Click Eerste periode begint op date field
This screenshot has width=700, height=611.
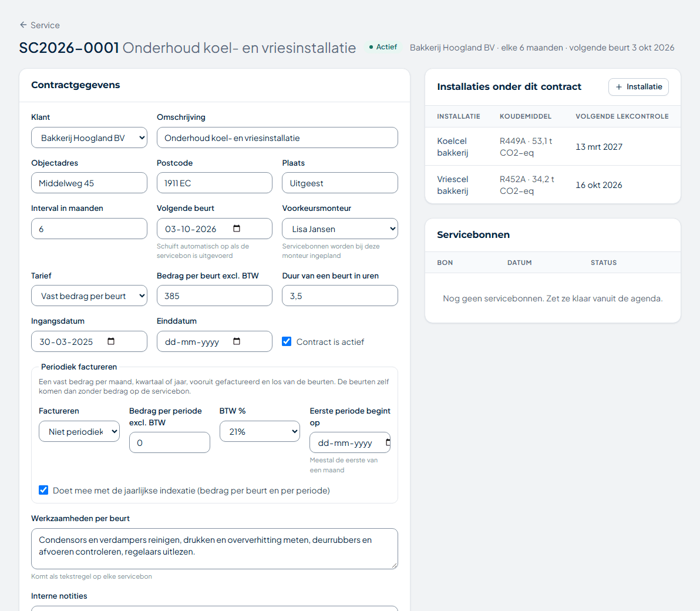point(350,442)
